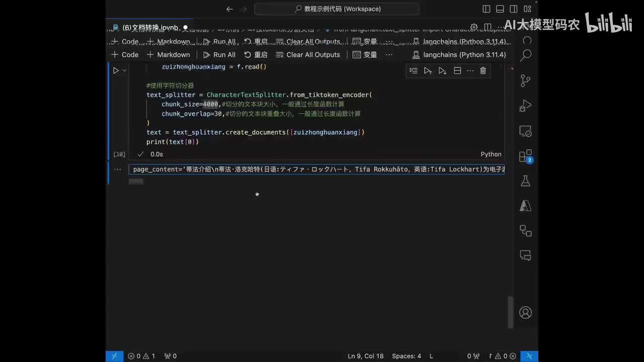The width and height of the screenshot is (644, 362).
Task: Go back with the left arrow
Action: [x=230, y=9]
